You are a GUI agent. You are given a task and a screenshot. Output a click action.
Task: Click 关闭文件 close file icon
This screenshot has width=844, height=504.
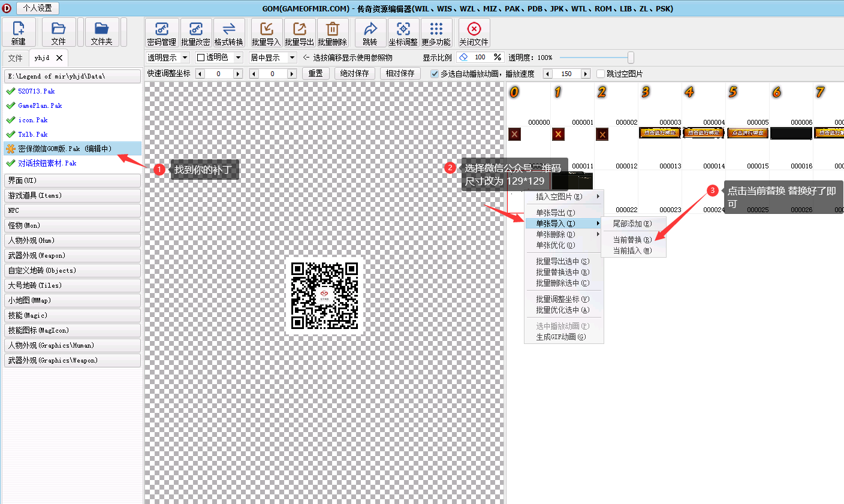click(x=474, y=32)
